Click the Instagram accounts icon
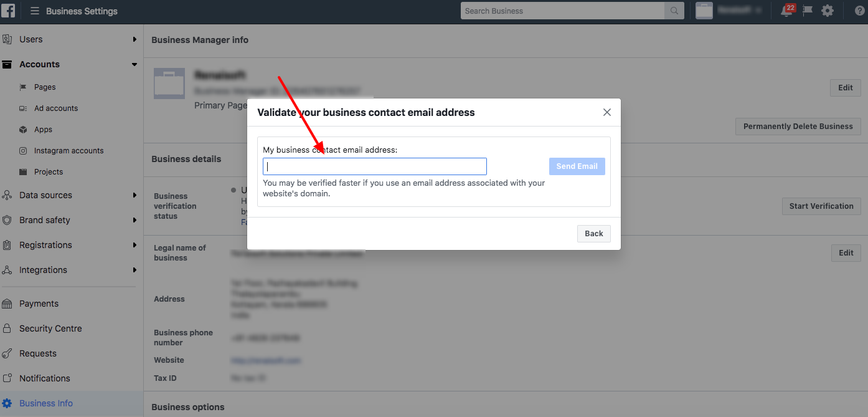The height and width of the screenshot is (417, 868). pyautogui.click(x=23, y=151)
